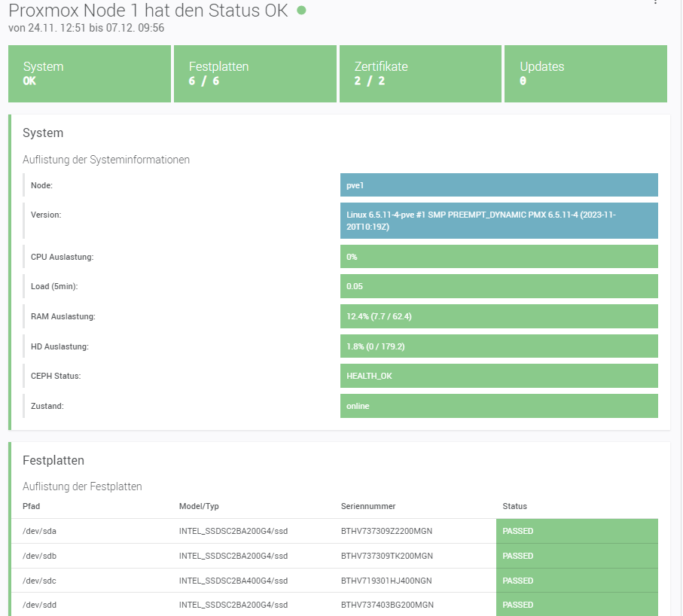
Task: Select the Festplatten 6 / 6 tile
Action: [255, 73]
